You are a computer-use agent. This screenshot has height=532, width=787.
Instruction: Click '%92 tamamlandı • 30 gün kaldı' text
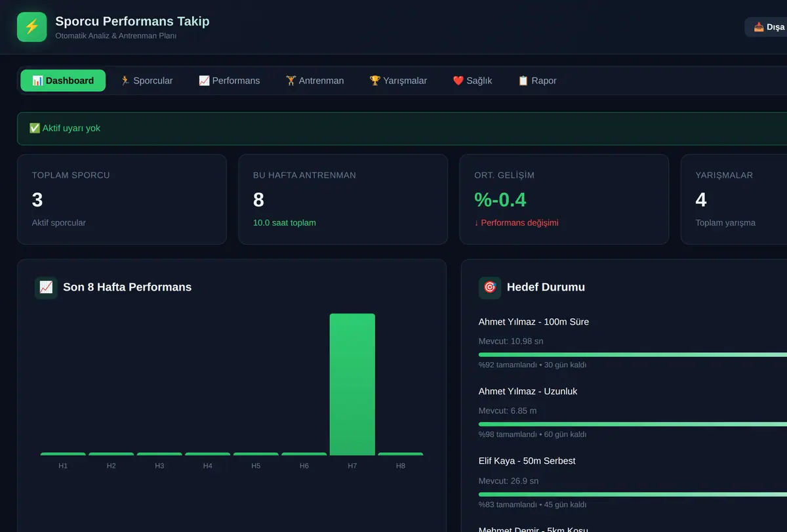(533, 365)
